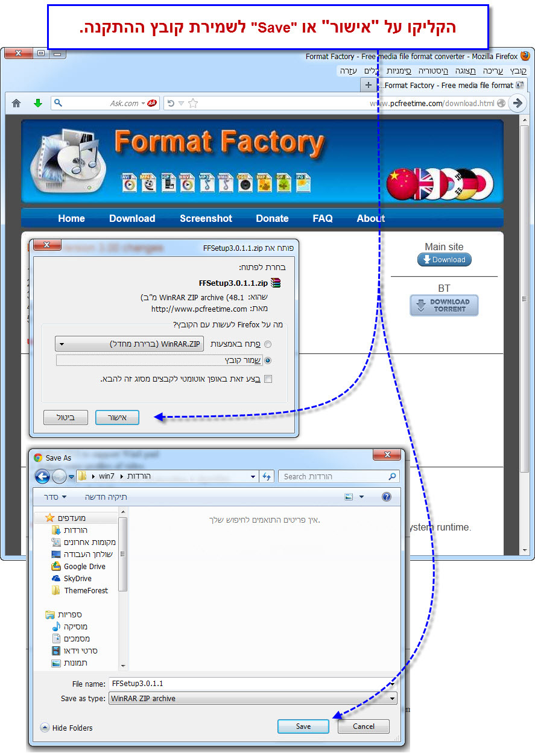Select מקומות אחרונים in the sidebar
535x756 pixels.
(x=83, y=542)
